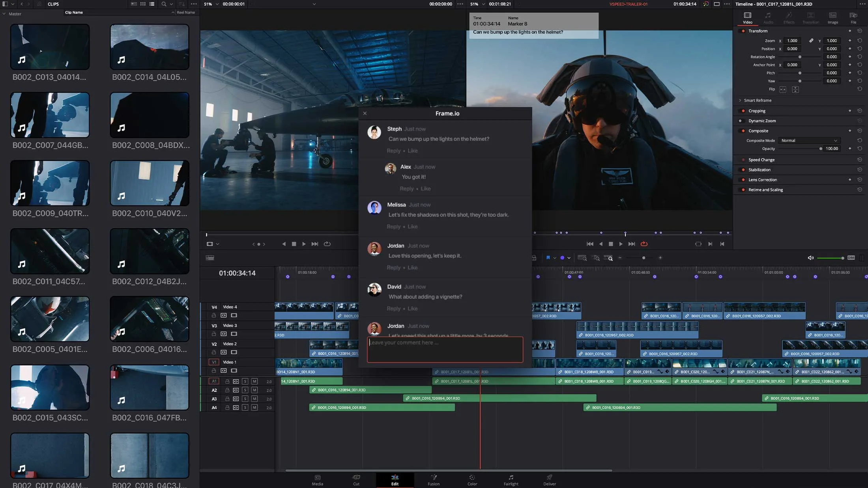Open the Color page

tap(472, 480)
